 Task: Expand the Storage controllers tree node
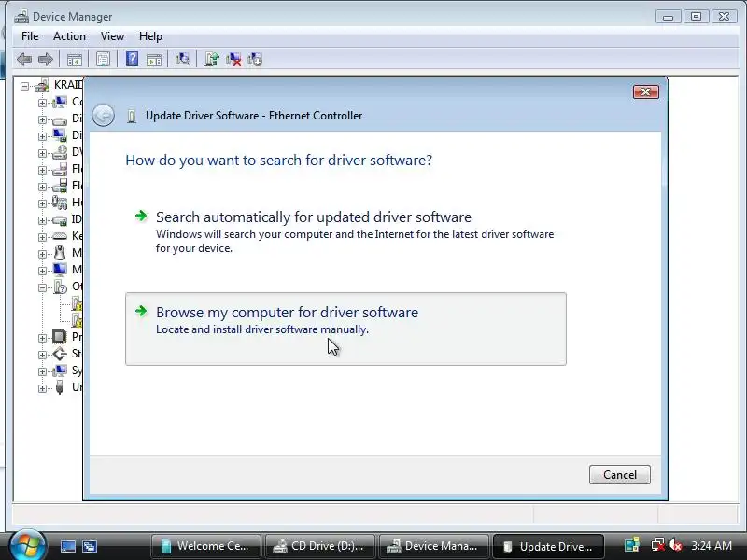pyautogui.click(x=42, y=355)
